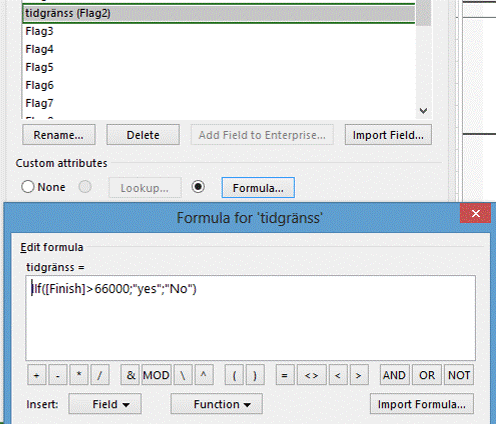This screenshot has width=496, height=424.
Task: Click the field list scrollbar thumb
Action: [x=423, y=13]
